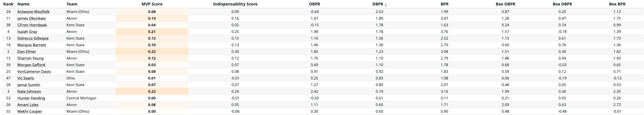Sort by Rank column header
The height and width of the screenshot is (115, 644).
coord(8,4)
